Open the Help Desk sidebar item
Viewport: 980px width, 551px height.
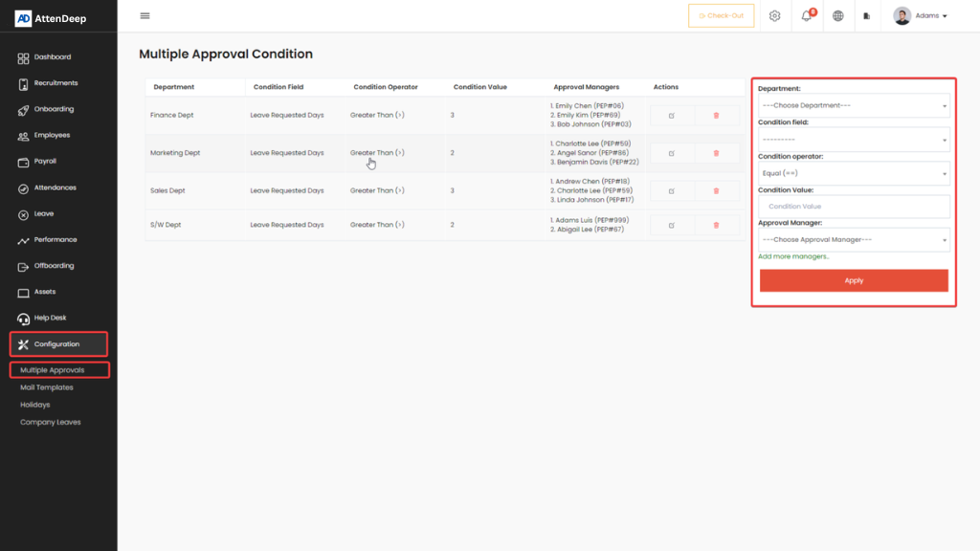(x=50, y=318)
